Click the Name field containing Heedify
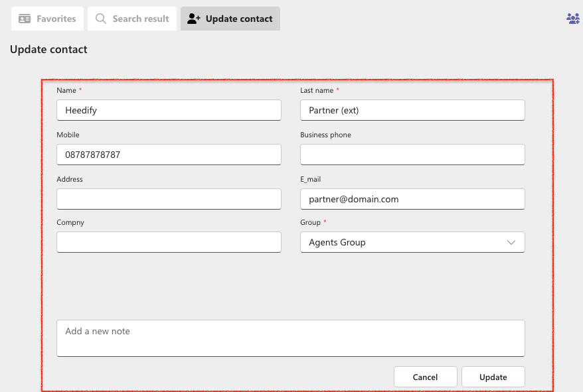The image size is (583, 392). pos(169,110)
